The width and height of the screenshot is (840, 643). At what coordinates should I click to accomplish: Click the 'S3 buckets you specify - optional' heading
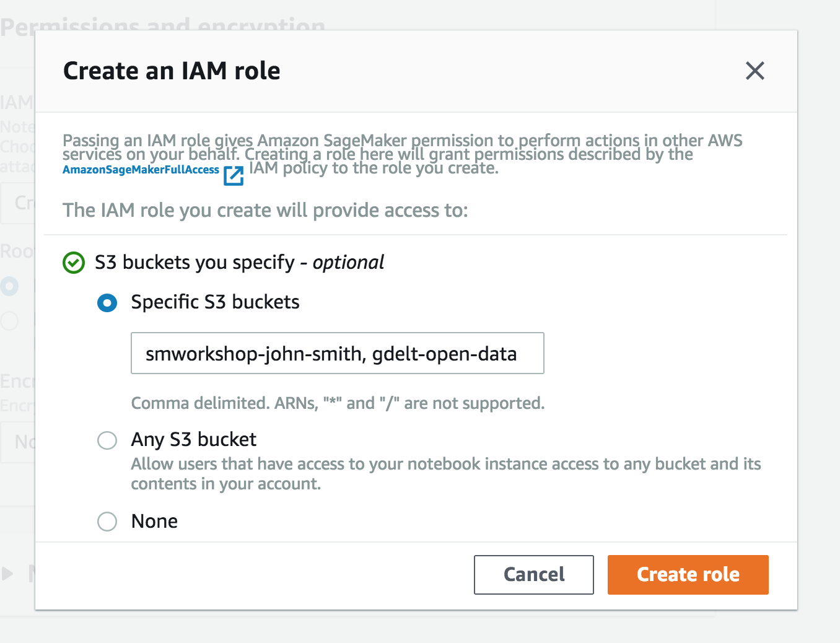[x=239, y=263]
